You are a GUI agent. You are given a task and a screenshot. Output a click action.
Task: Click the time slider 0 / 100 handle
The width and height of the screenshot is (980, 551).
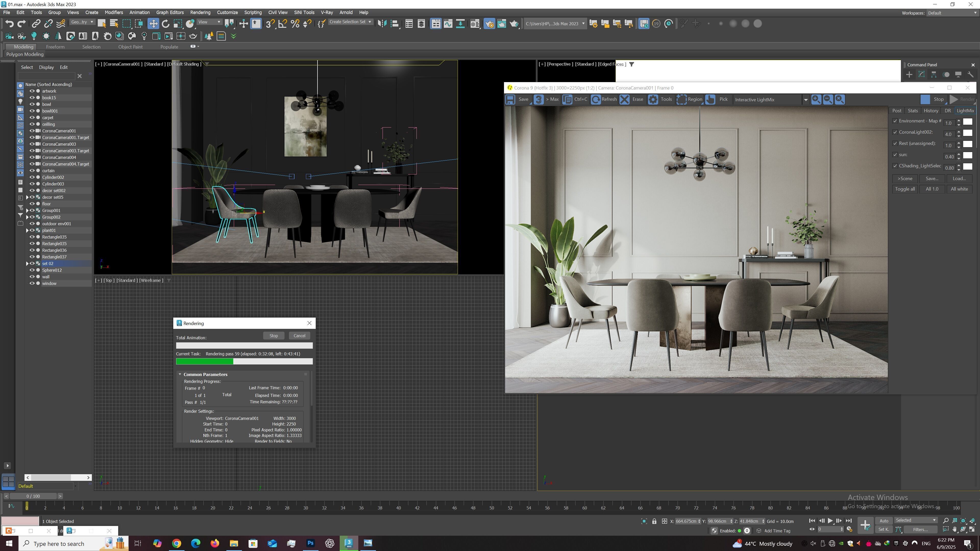pyautogui.click(x=33, y=496)
